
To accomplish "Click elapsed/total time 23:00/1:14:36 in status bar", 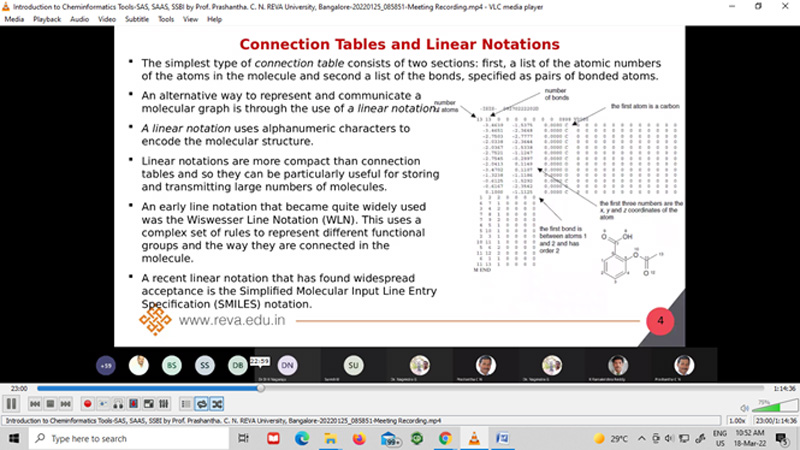I will tap(776, 421).
